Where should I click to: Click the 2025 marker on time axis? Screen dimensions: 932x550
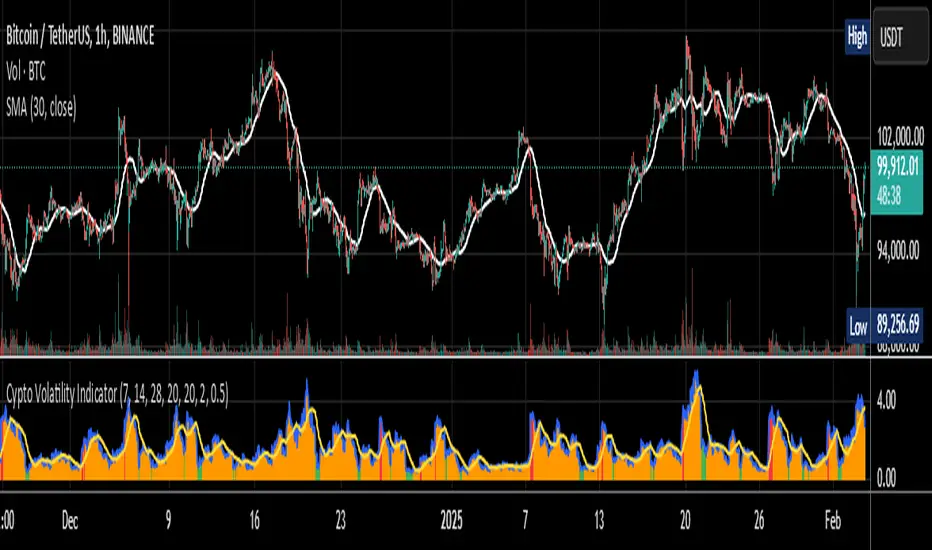[x=452, y=521]
